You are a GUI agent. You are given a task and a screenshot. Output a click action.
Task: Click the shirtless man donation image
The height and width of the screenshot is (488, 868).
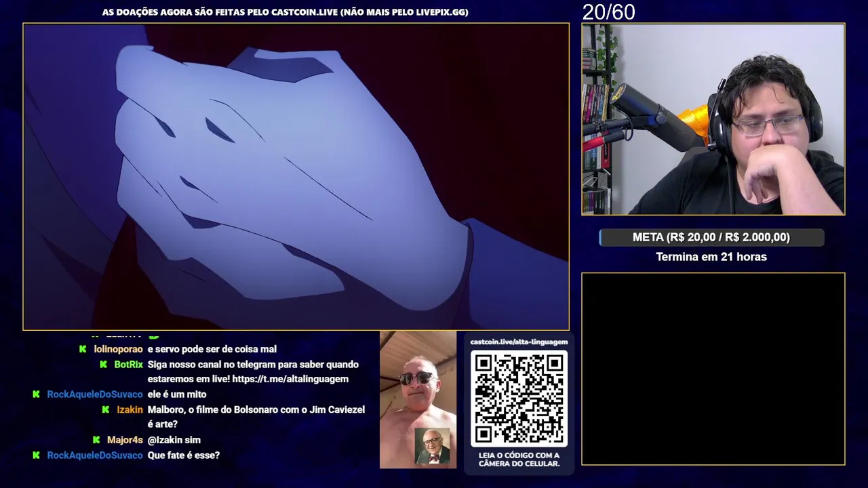pos(418,399)
